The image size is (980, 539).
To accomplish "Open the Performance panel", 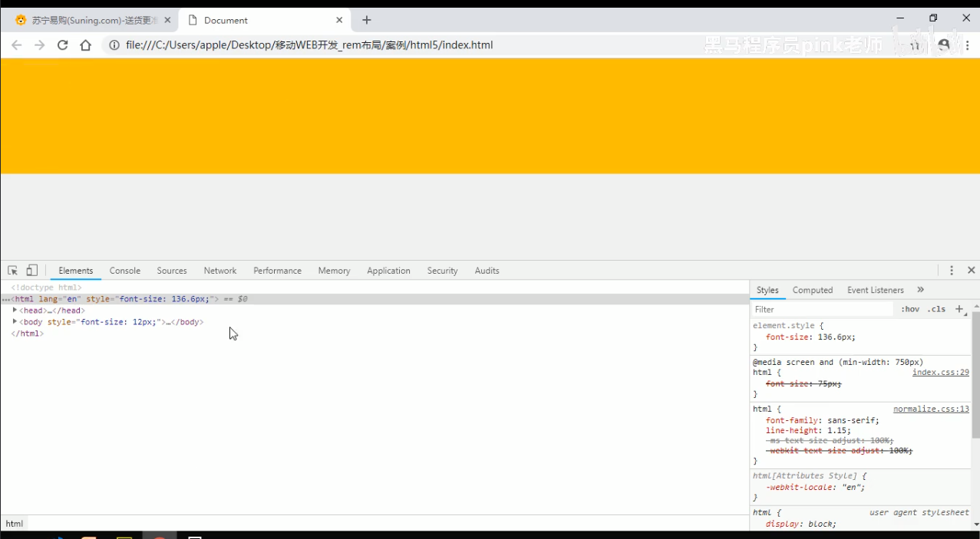I will [278, 271].
